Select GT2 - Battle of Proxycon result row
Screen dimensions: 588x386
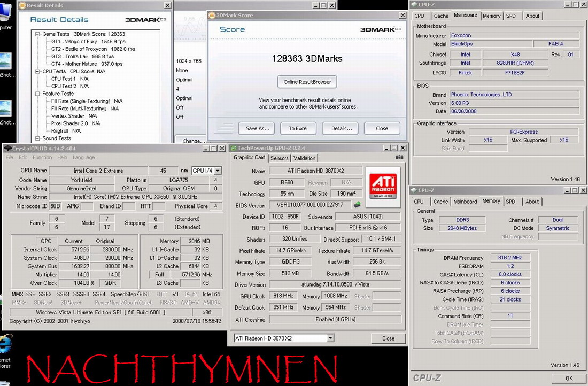(x=93, y=49)
